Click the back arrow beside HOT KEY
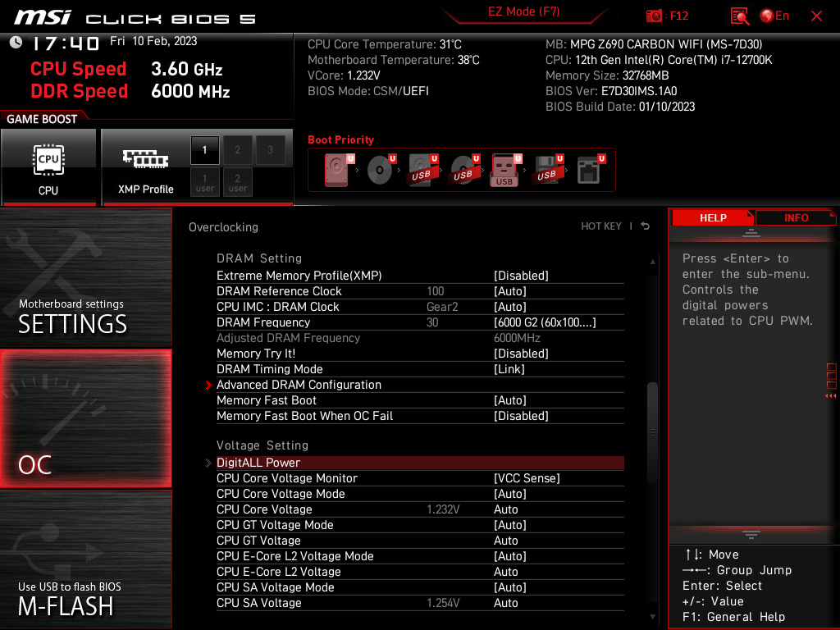The width and height of the screenshot is (840, 630). (645, 226)
